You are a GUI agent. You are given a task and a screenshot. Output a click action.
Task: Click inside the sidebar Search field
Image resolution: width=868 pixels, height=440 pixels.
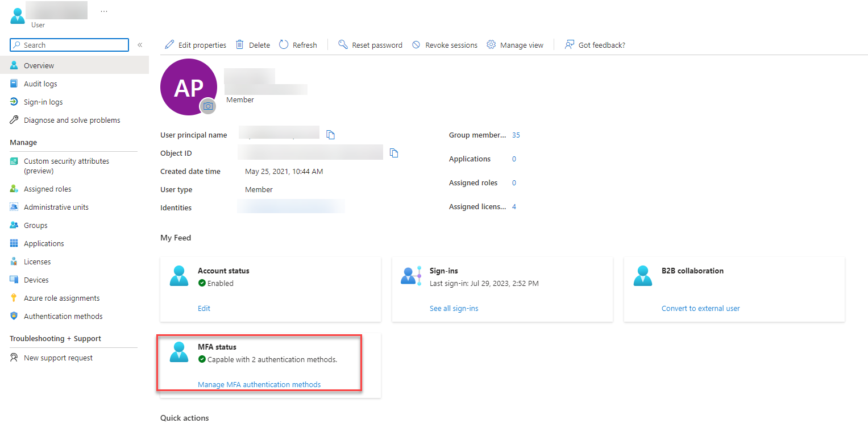68,44
